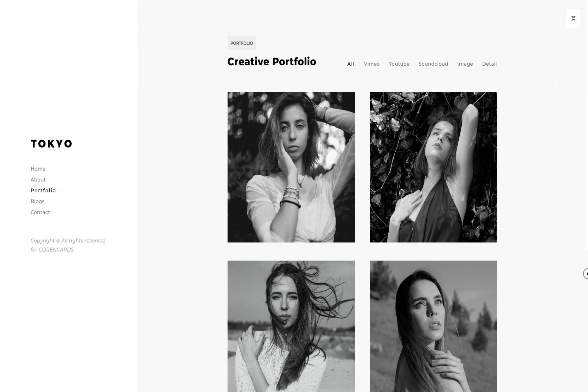Navigate to the Contact section
Image resolution: width=588 pixels, height=392 pixels.
click(x=40, y=212)
